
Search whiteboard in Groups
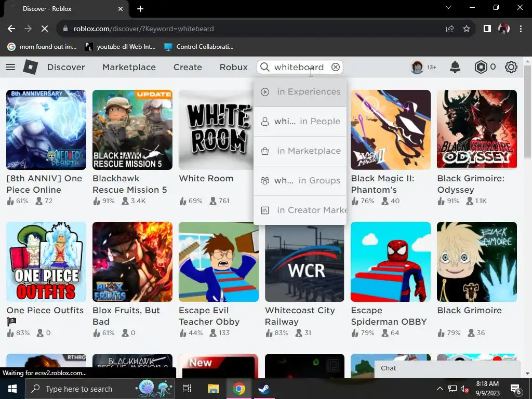tap(300, 180)
